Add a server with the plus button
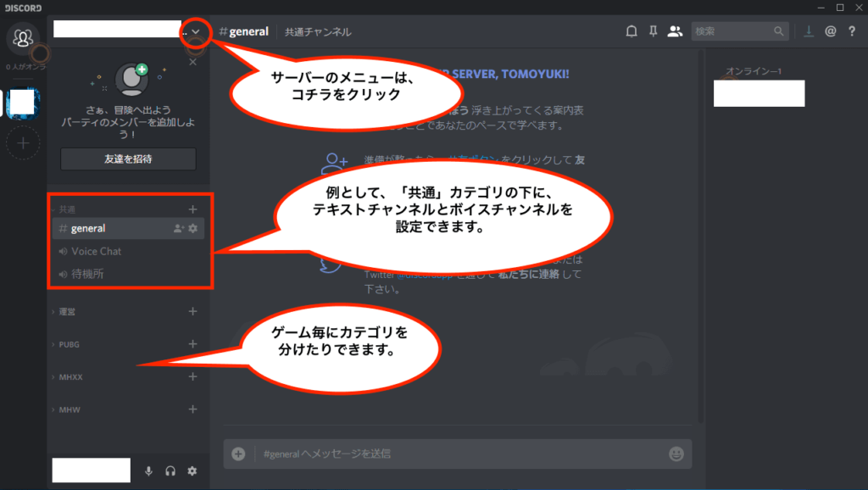Screen dimensions: 868x490 [x=23, y=143]
